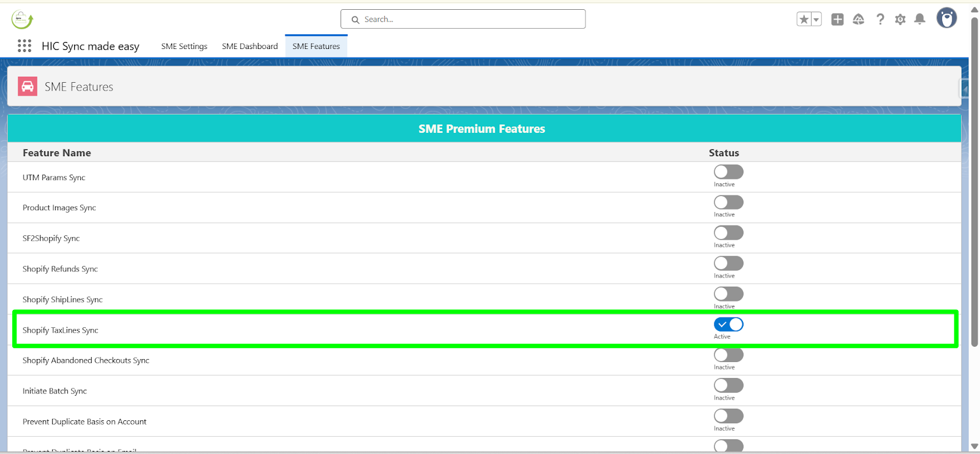This screenshot has width=980, height=454.
Task: Click the "SME Features" page title
Action: click(x=79, y=87)
